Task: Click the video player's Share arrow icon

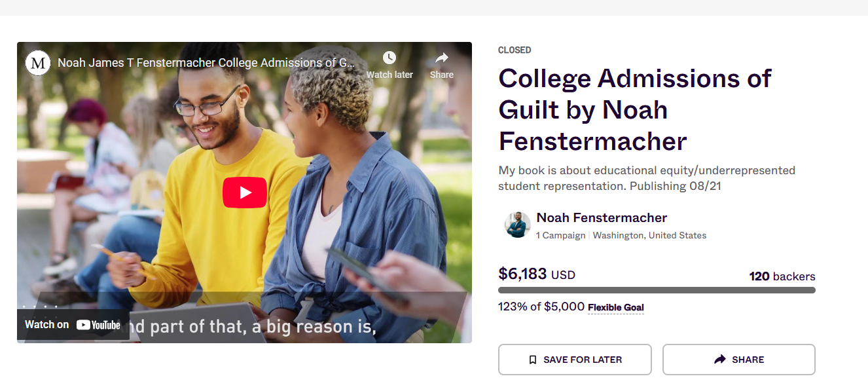Action: (x=442, y=58)
